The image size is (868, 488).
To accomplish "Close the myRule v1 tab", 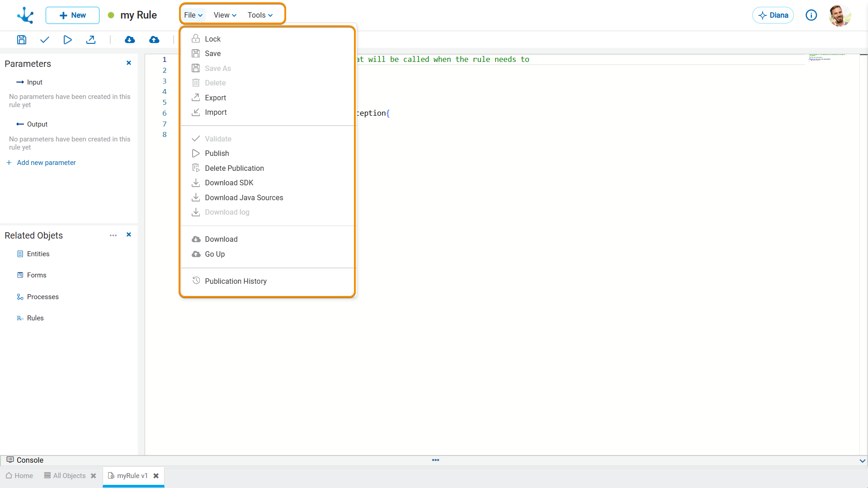I will click(156, 476).
